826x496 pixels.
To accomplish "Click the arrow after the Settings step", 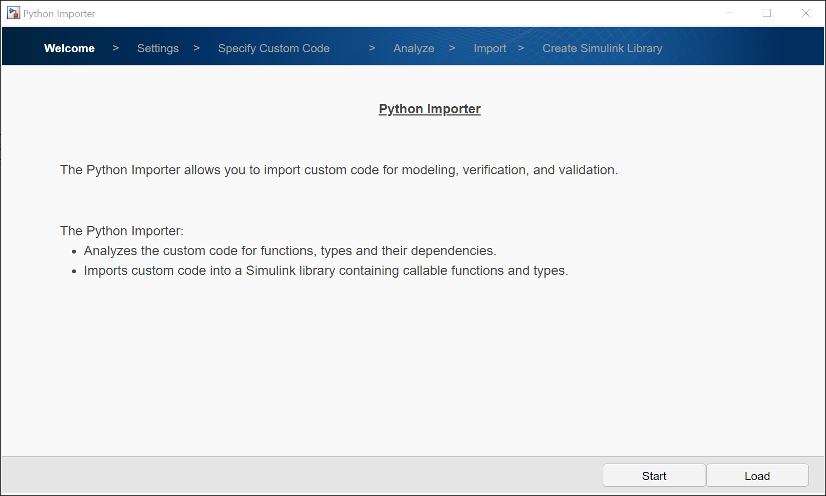I will click(197, 48).
